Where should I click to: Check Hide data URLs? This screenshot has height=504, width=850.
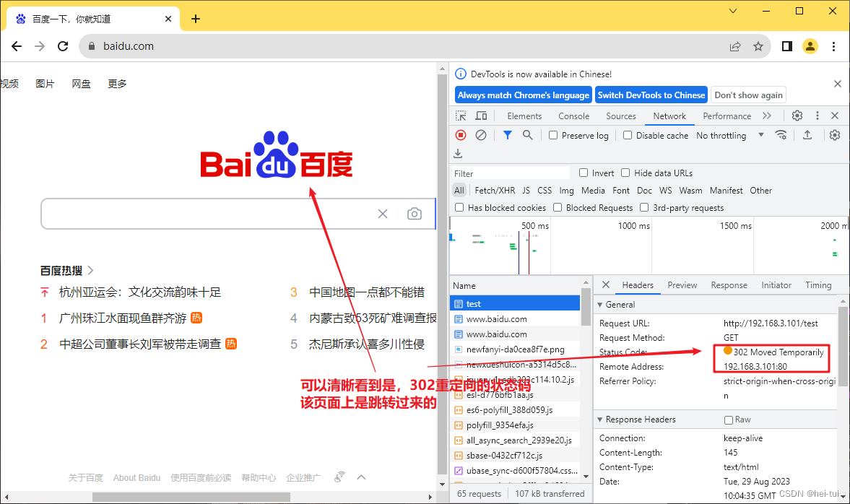pyautogui.click(x=625, y=173)
